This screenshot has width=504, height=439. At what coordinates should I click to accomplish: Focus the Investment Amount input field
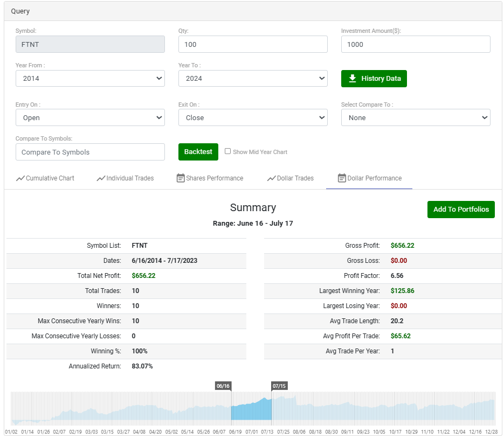pyautogui.click(x=416, y=44)
